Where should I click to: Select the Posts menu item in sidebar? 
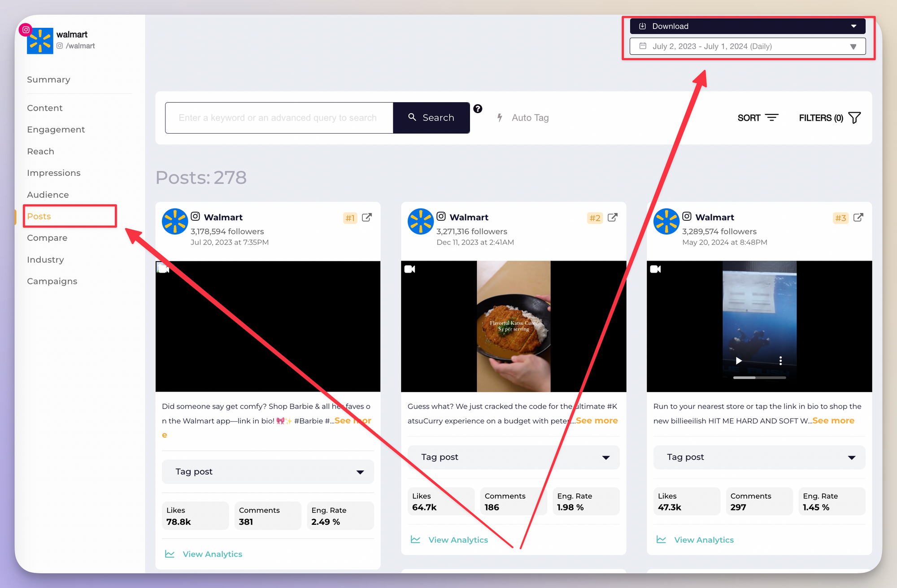click(x=38, y=216)
